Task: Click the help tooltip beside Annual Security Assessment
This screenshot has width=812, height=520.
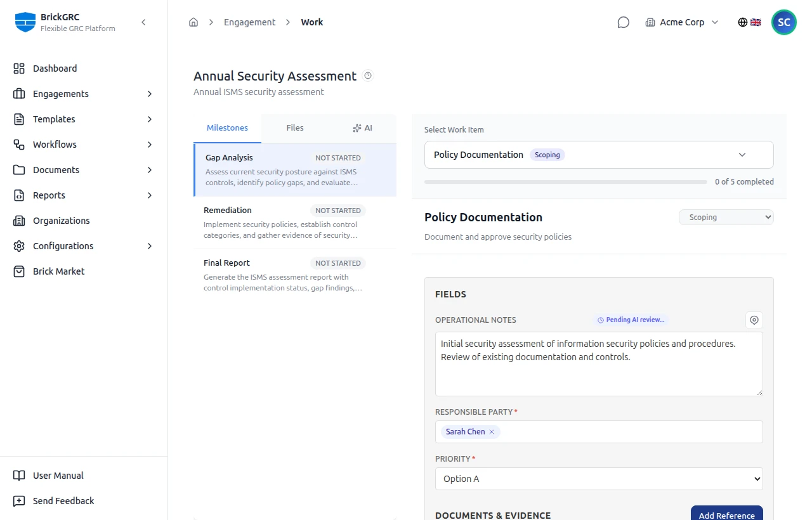Action: (x=368, y=75)
